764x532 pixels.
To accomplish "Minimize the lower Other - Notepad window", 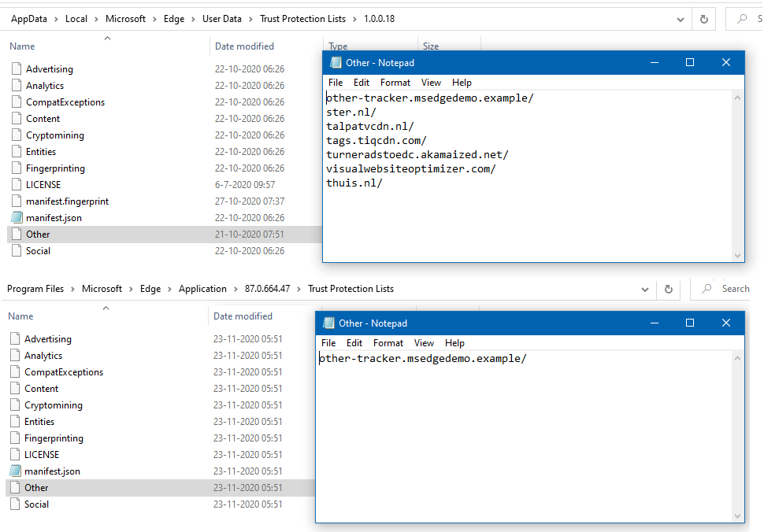I will pos(655,323).
